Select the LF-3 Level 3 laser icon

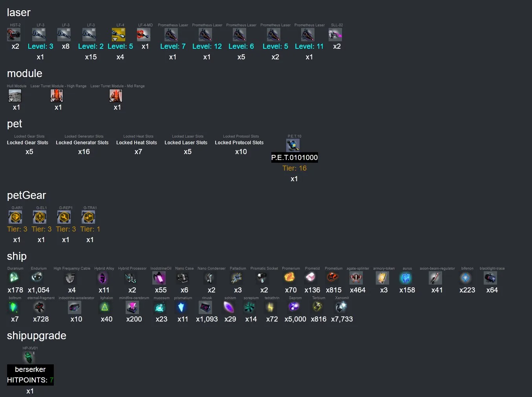point(39,35)
